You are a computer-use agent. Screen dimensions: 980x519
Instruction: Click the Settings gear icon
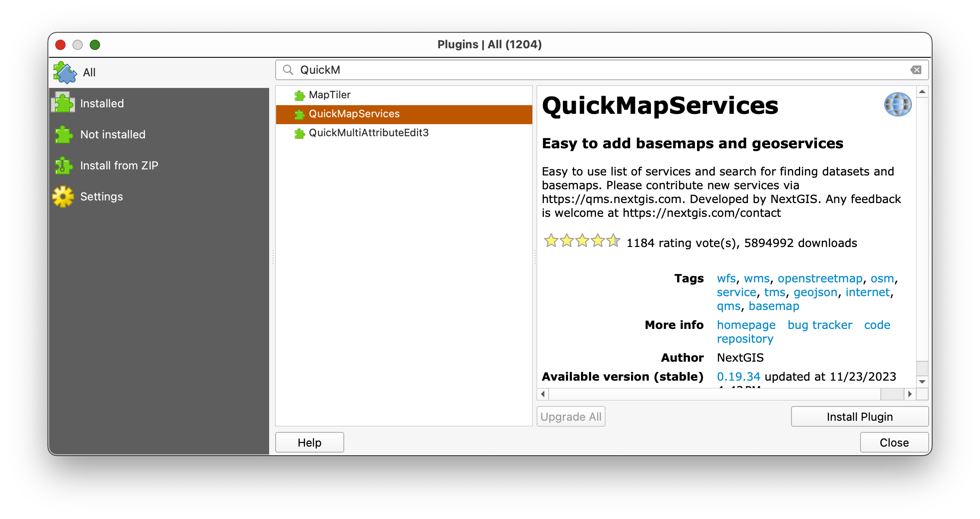pyautogui.click(x=63, y=197)
